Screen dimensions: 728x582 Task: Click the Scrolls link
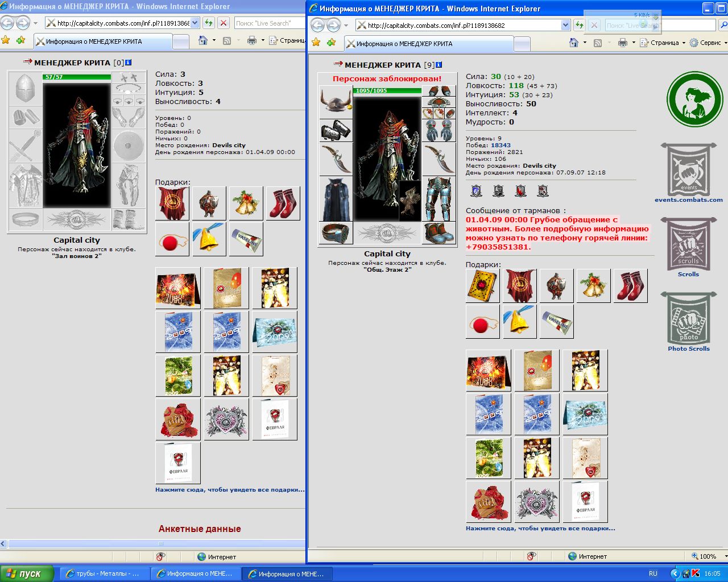[688, 274]
